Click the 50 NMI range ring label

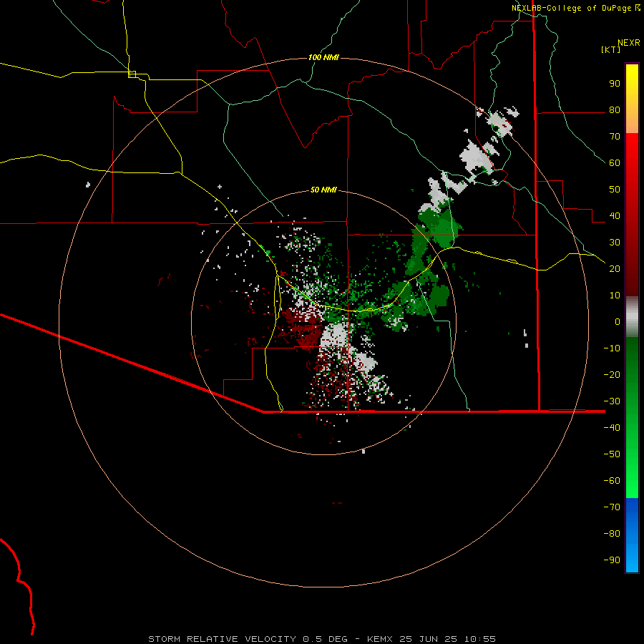point(323,190)
